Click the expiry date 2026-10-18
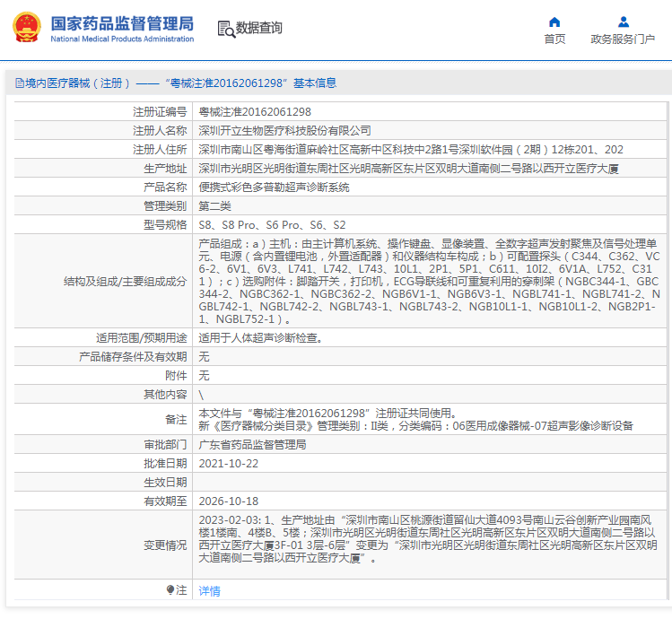 point(228,501)
